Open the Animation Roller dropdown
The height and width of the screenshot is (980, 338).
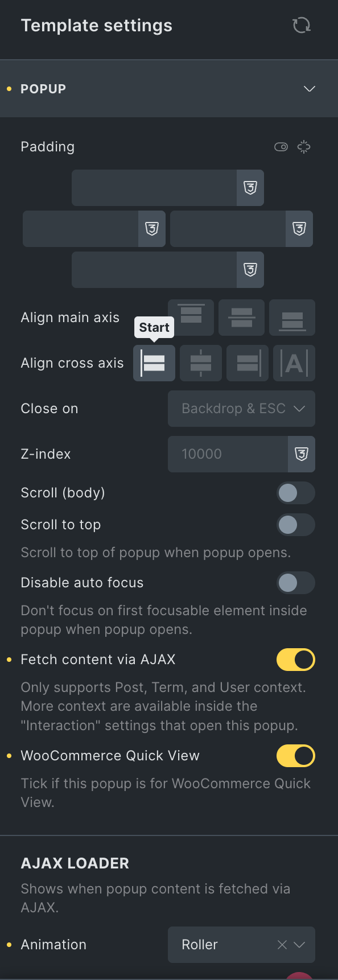241,945
